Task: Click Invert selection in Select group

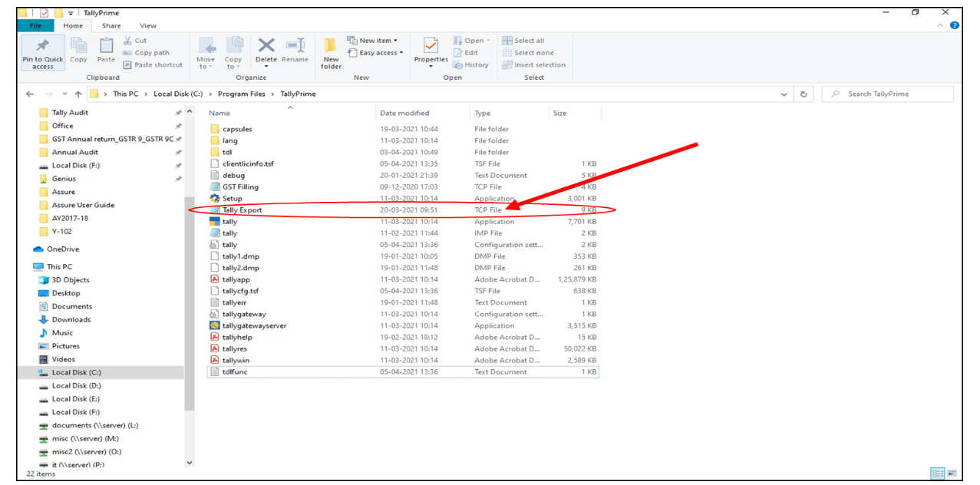Action: 534,65
